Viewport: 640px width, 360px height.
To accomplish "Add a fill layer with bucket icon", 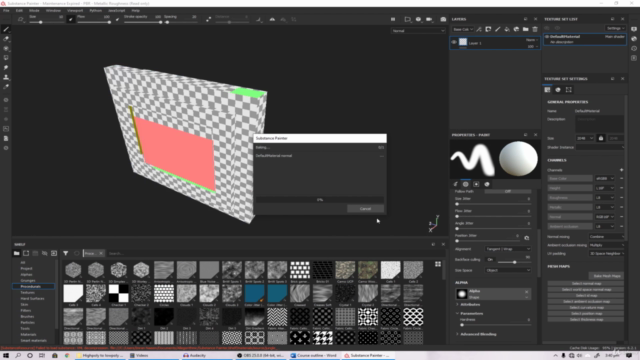I will [507, 29].
